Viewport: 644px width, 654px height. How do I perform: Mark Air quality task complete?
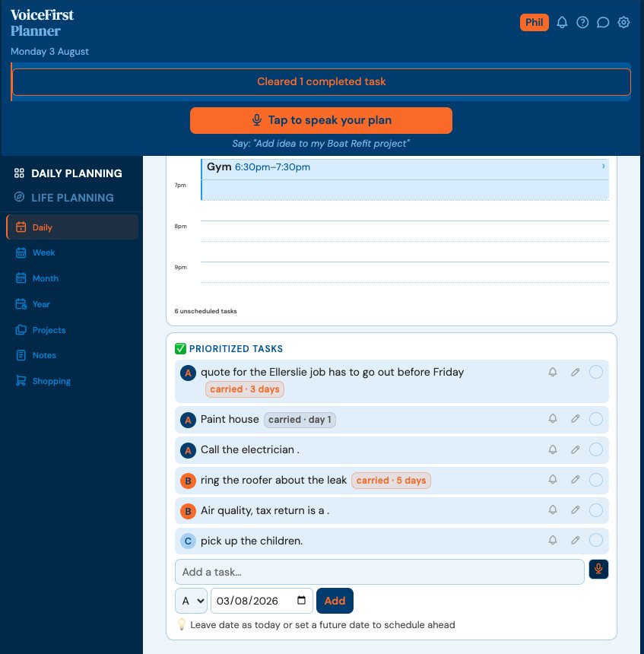[x=596, y=510]
